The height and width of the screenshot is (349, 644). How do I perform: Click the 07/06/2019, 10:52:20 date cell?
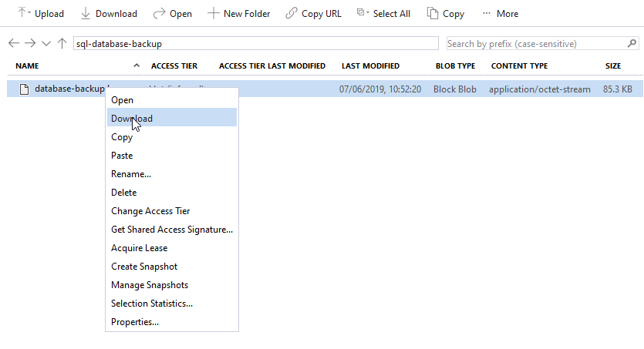[x=380, y=89]
